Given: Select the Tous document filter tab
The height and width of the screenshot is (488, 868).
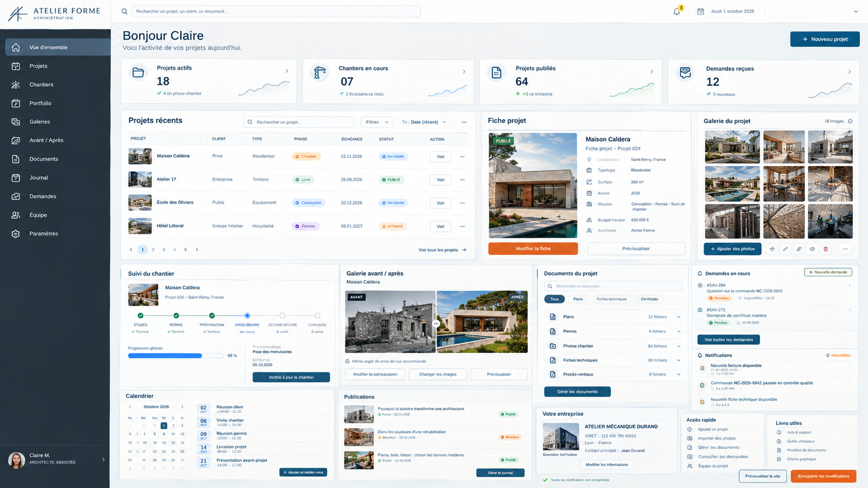Looking at the screenshot, I should pyautogui.click(x=554, y=299).
